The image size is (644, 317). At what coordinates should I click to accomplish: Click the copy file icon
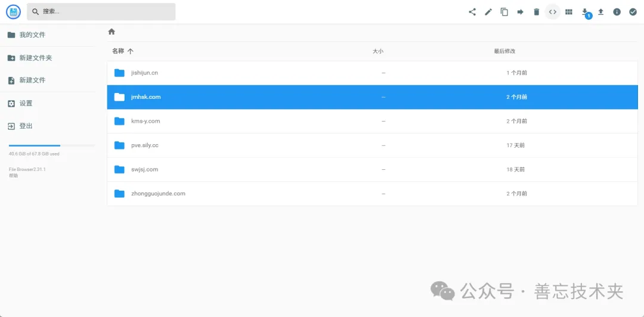(504, 12)
